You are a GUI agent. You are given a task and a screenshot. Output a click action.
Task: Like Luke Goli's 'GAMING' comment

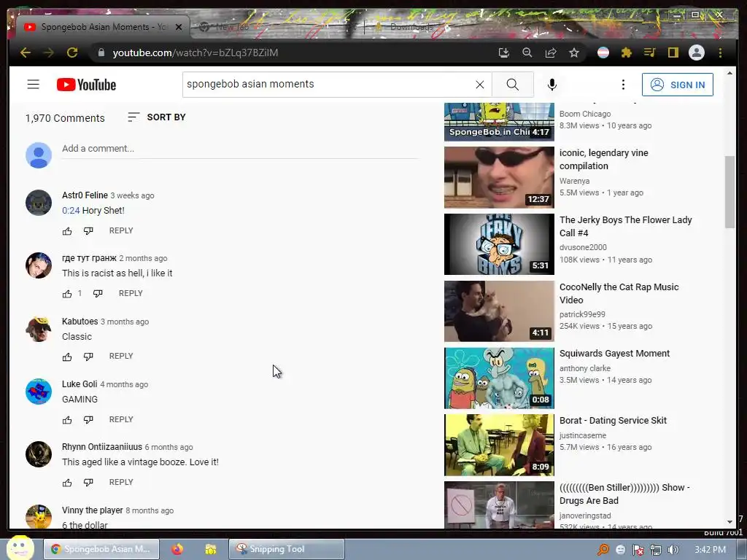(x=67, y=420)
